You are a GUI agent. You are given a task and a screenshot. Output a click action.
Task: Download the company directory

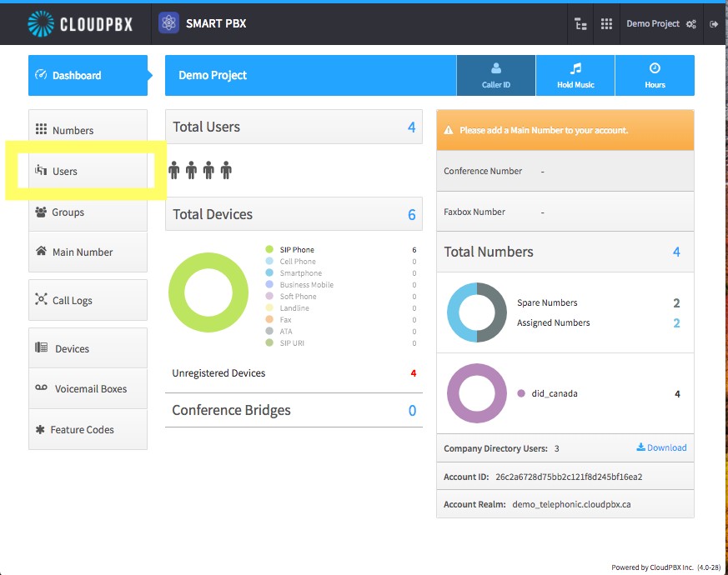[x=661, y=447]
